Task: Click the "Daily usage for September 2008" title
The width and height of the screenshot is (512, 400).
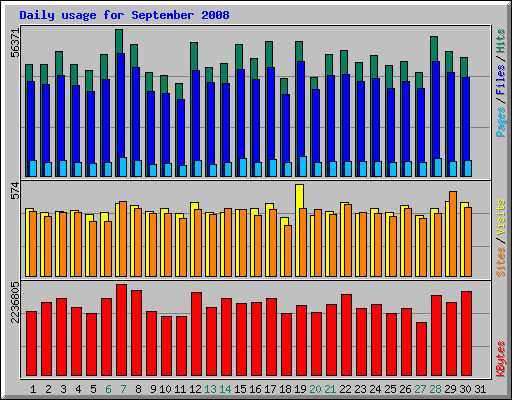Action: [124, 15]
